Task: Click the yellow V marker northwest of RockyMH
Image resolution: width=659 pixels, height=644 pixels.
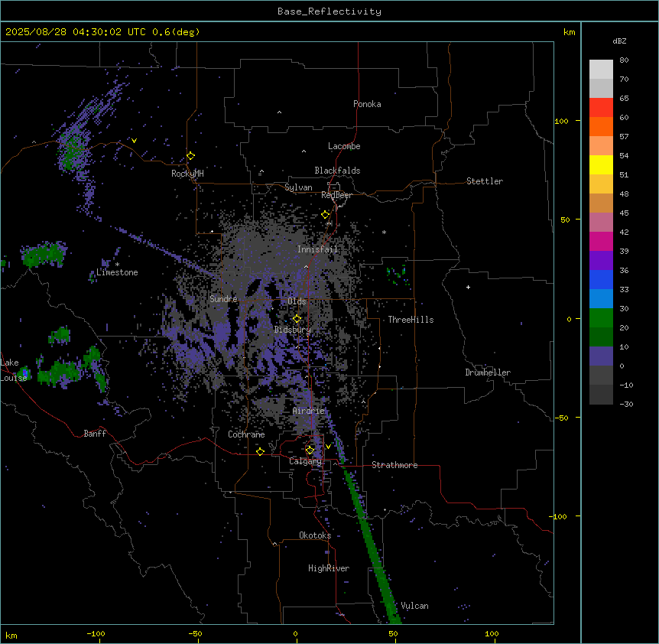Action: click(x=134, y=141)
